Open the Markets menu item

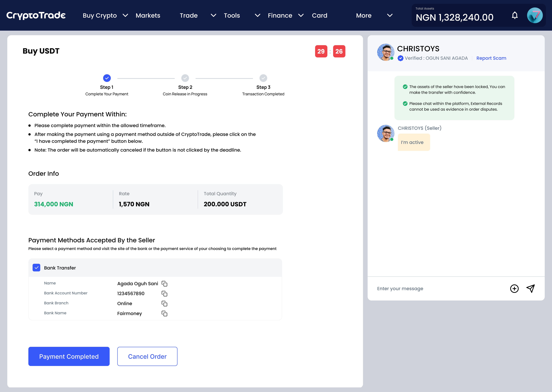pos(148,15)
